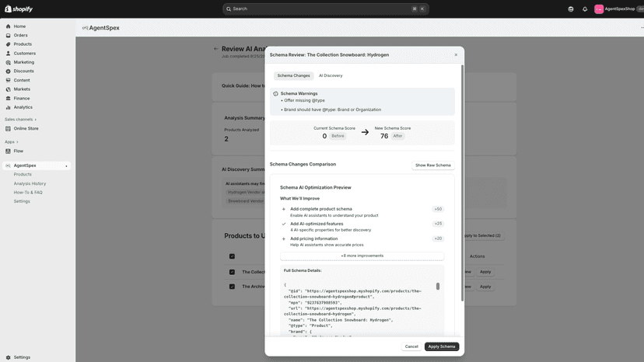Expand the Apps section chevron
The height and width of the screenshot is (362, 644).
click(x=17, y=142)
